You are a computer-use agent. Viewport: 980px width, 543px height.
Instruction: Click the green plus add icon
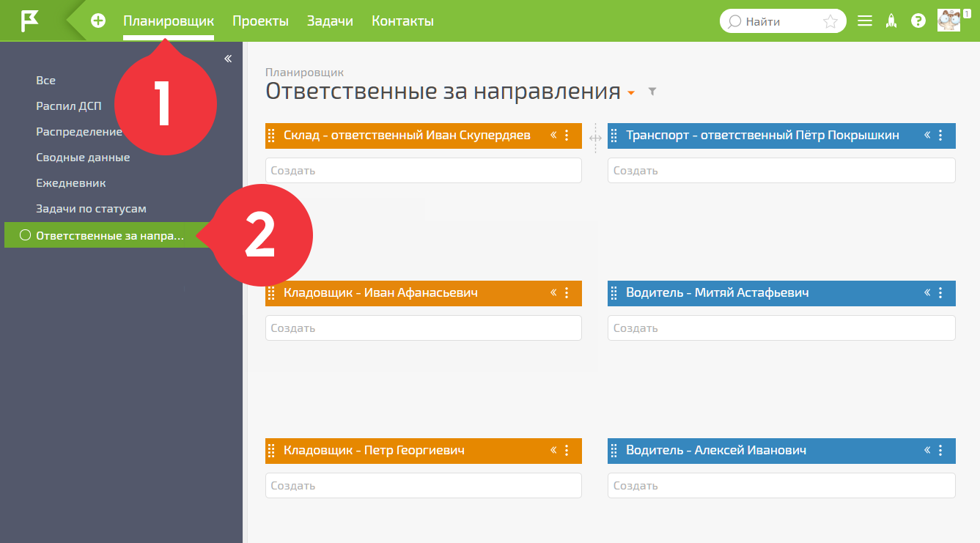click(x=98, y=21)
